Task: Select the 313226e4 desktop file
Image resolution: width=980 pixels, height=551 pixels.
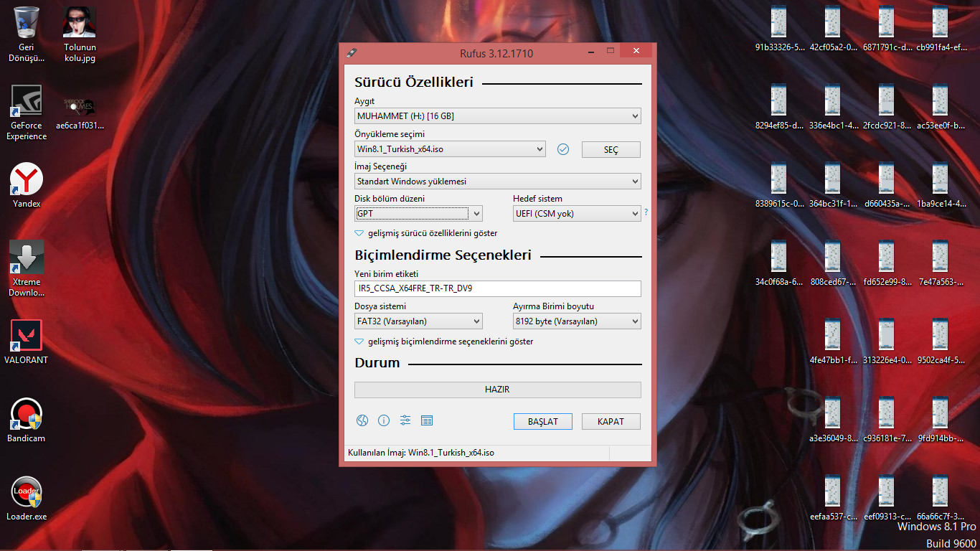Action: click(887, 342)
